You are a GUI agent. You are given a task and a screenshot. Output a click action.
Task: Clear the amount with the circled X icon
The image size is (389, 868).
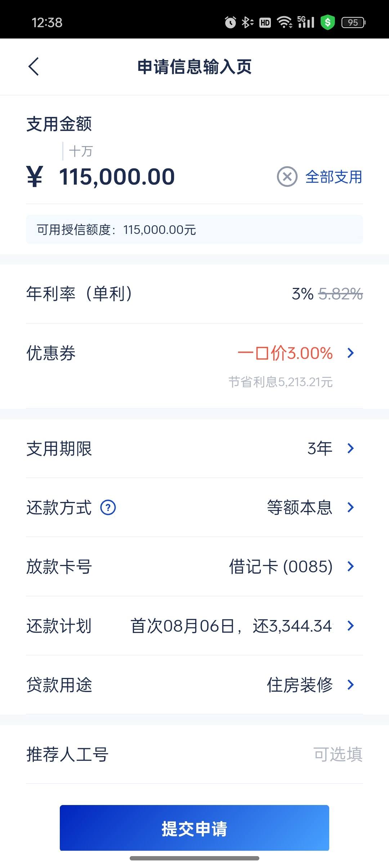[287, 177]
